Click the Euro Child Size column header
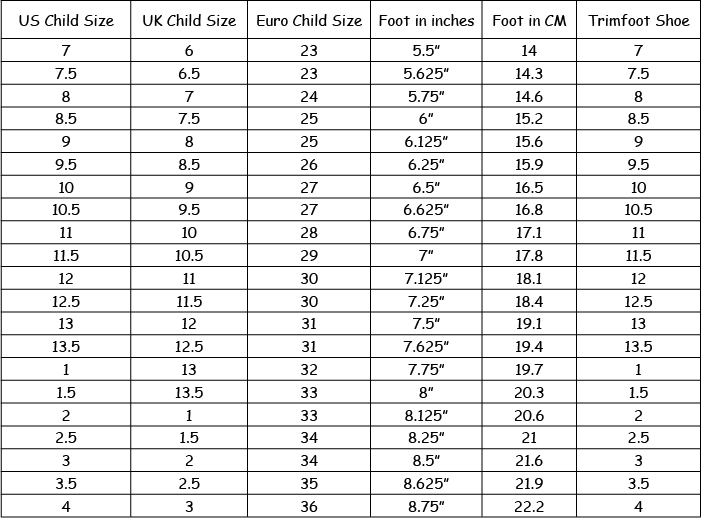The image size is (702, 518). (x=309, y=21)
